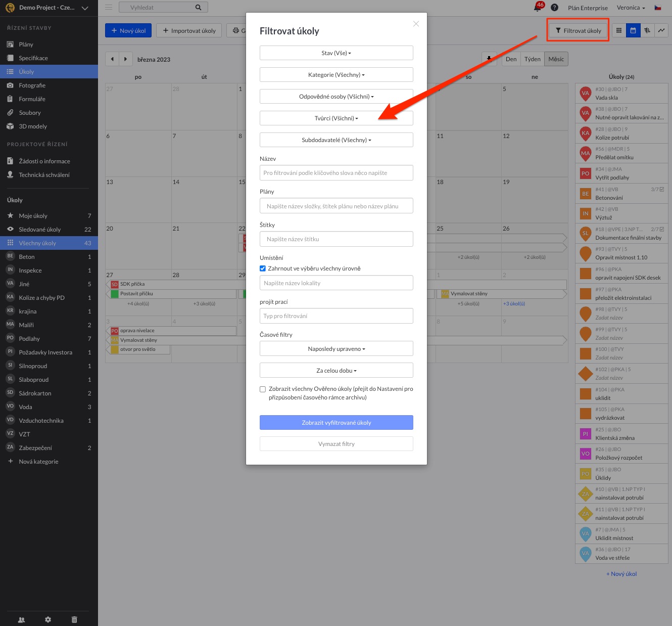Expand Tvůrci (Všichni) dropdown
672x626 pixels.
[336, 118]
